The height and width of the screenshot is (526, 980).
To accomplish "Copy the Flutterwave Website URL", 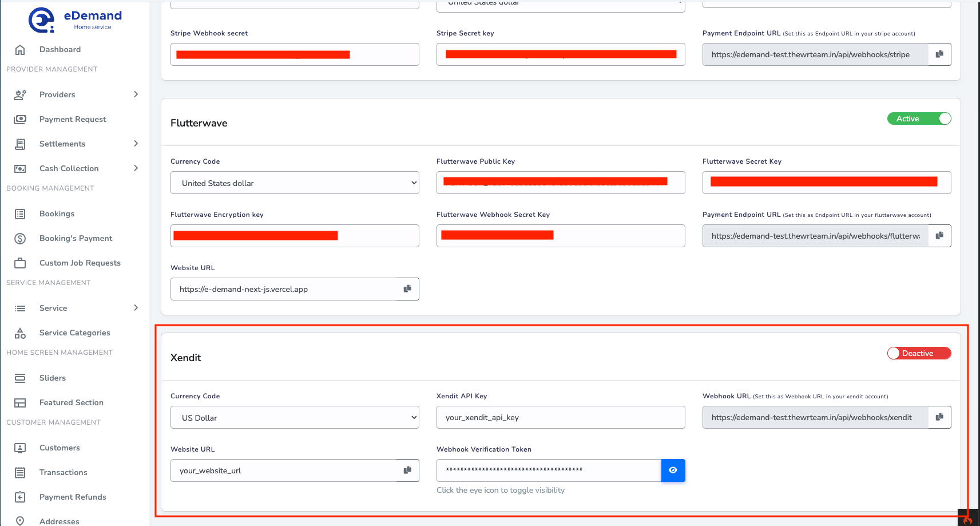I will pyautogui.click(x=407, y=289).
